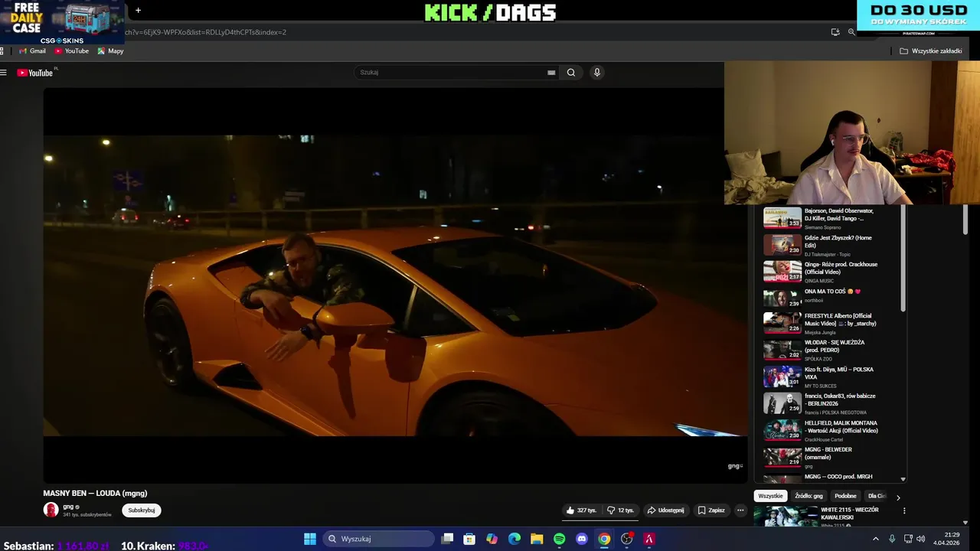This screenshot has width=980, height=551.
Task: Switch to Google Chrome on the taskbar
Action: click(x=604, y=539)
